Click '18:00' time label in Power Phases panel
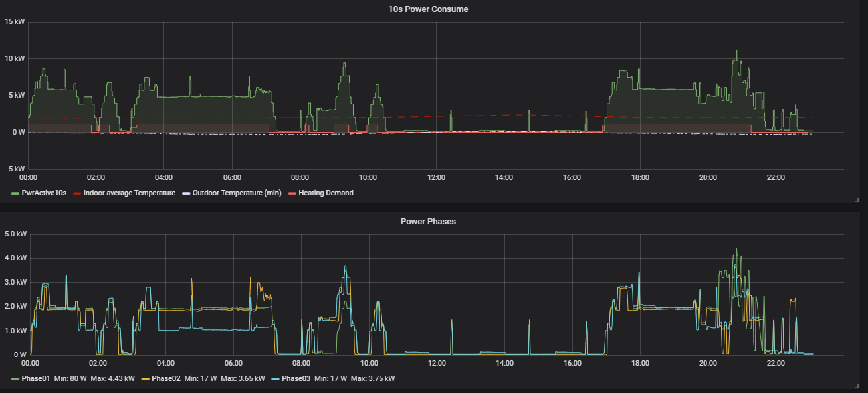 [x=640, y=364]
